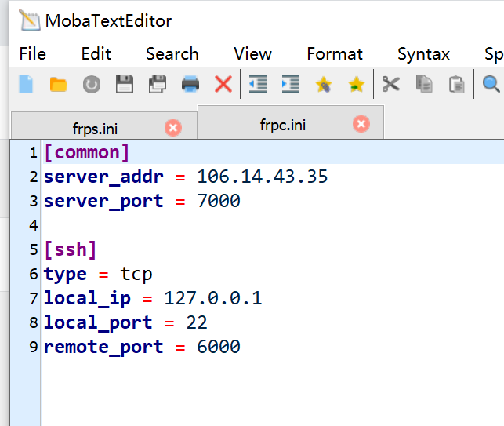Copy selection using the copy icon
Viewport: 504px width, 426px height.
point(424,84)
